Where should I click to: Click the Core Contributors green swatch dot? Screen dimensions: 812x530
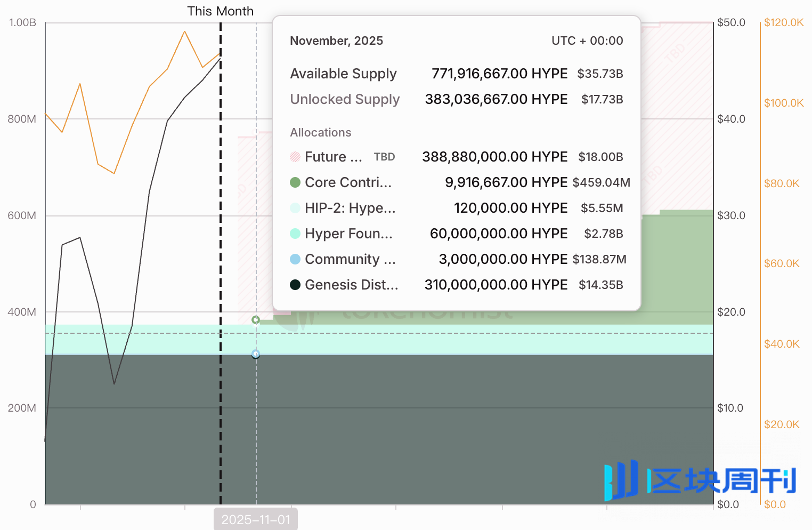click(x=295, y=182)
